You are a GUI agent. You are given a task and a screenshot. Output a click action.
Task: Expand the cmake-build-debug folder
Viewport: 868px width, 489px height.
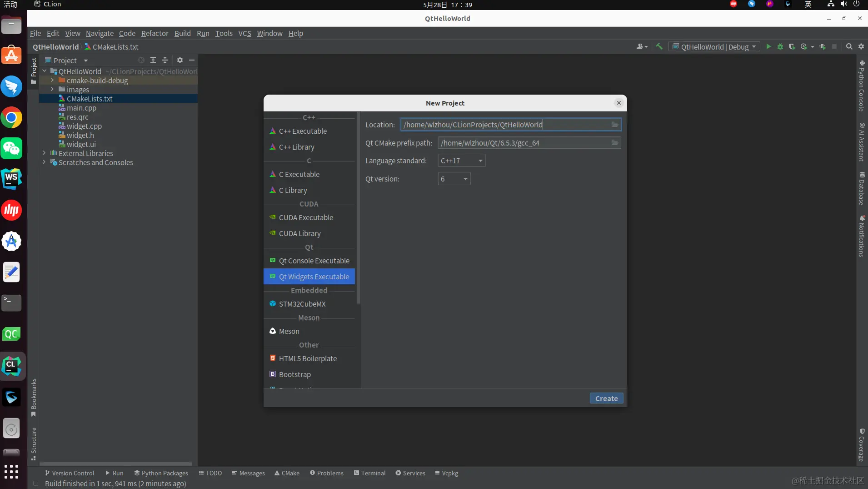coord(52,81)
